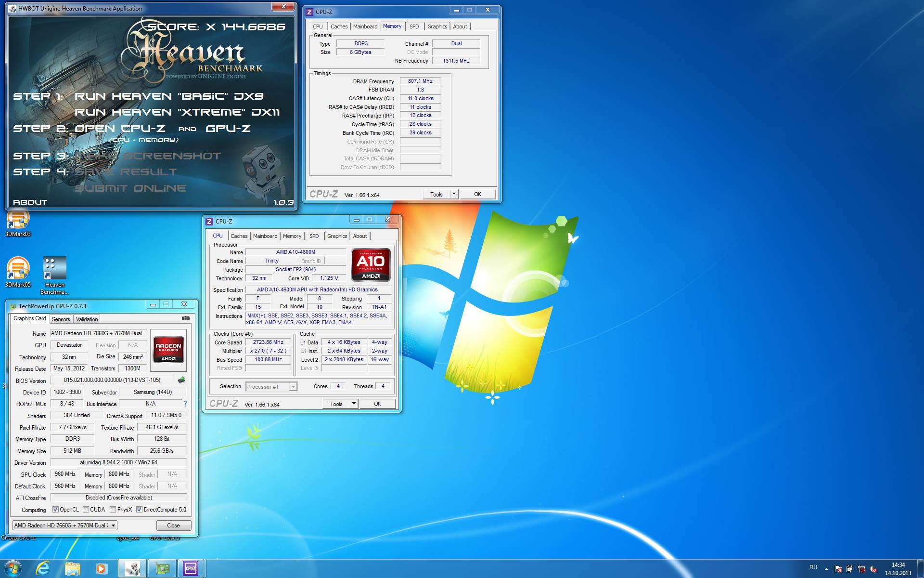Click the Bus Interface question mark help icon
Image resolution: width=924 pixels, height=578 pixels.
(x=185, y=404)
